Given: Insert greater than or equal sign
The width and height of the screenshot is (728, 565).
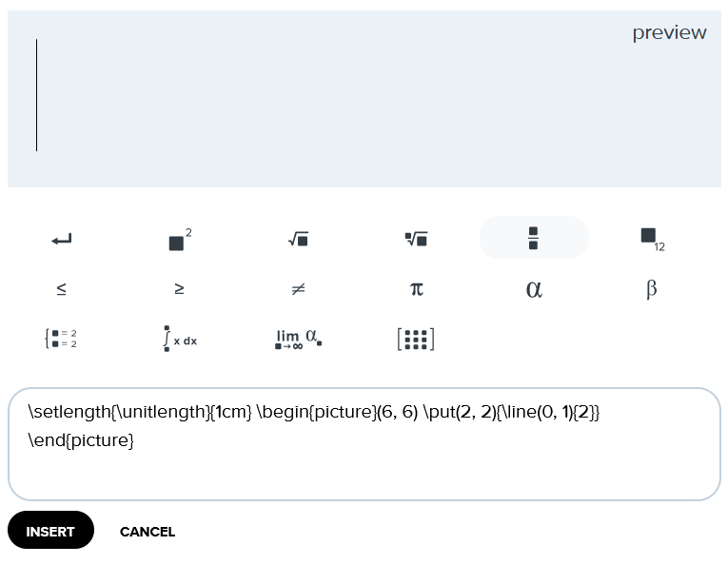Looking at the screenshot, I should pyautogui.click(x=179, y=289).
